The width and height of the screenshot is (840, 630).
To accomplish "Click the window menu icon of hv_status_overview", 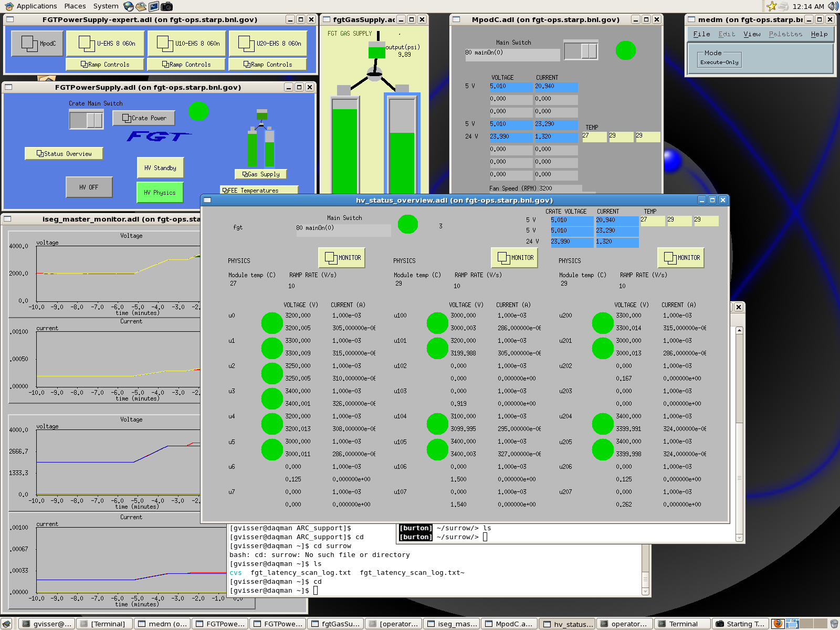I will click(x=207, y=200).
